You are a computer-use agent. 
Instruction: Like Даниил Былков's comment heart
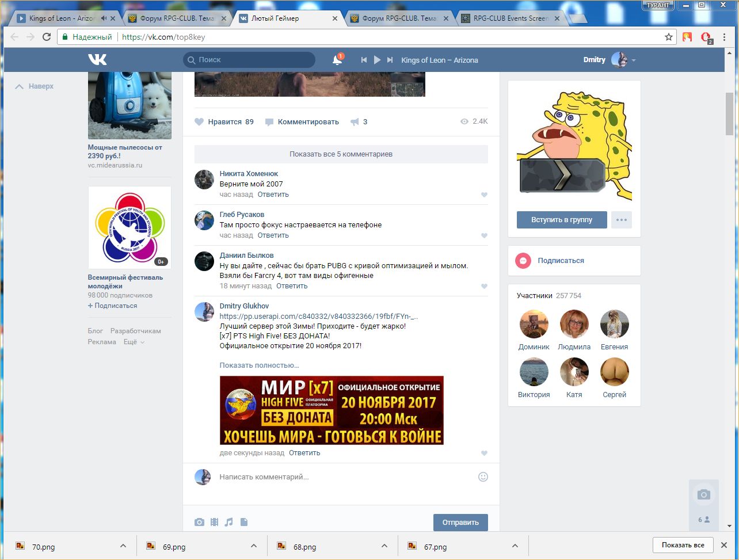pyautogui.click(x=484, y=286)
